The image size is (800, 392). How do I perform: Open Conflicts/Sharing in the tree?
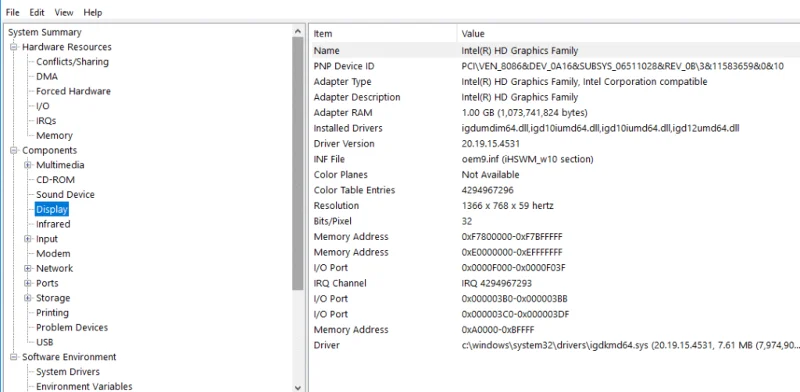click(72, 62)
